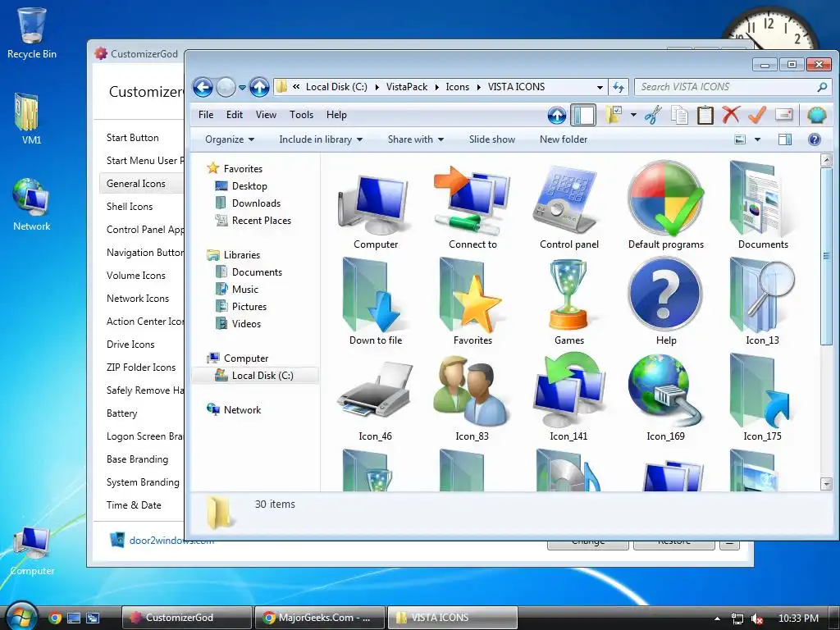
Task: Click the New folder button
Action: (x=564, y=139)
